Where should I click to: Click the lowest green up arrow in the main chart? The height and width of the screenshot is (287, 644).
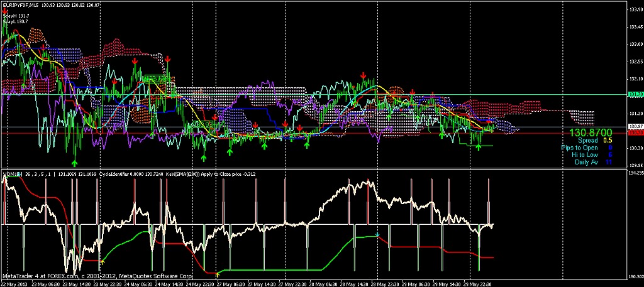click(x=75, y=165)
